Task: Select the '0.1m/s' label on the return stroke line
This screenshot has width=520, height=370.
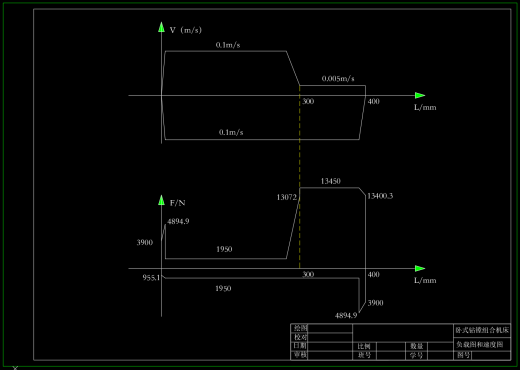Action: tap(231, 132)
